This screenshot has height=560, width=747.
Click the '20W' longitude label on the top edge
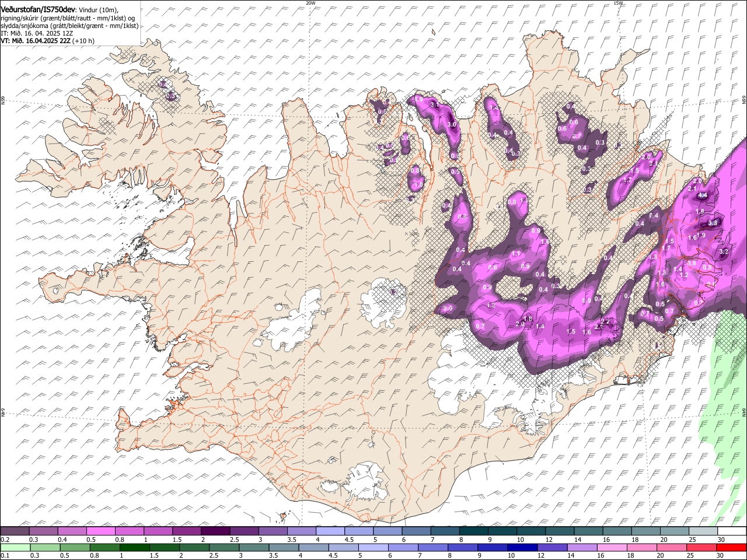click(310, 3)
